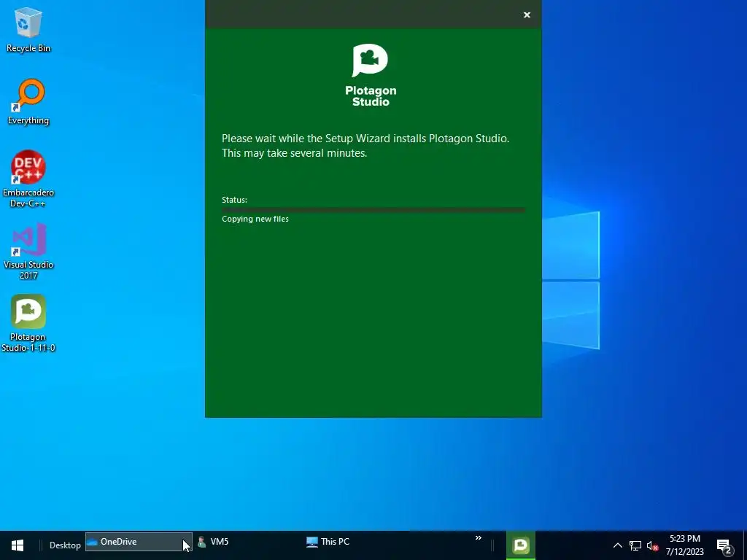Click the 'Copying new files' status text
The height and width of the screenshot is (560, 747).
coord(255,219)
